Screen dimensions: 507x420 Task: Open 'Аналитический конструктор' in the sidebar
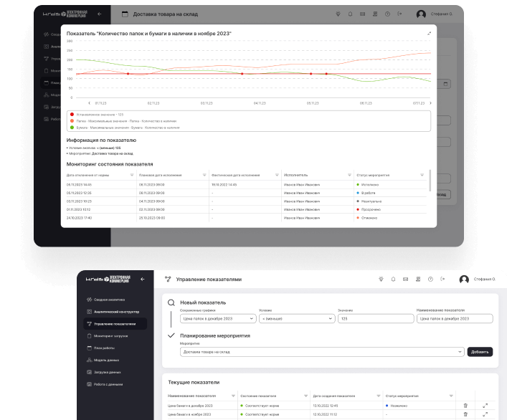pos(116,312)
